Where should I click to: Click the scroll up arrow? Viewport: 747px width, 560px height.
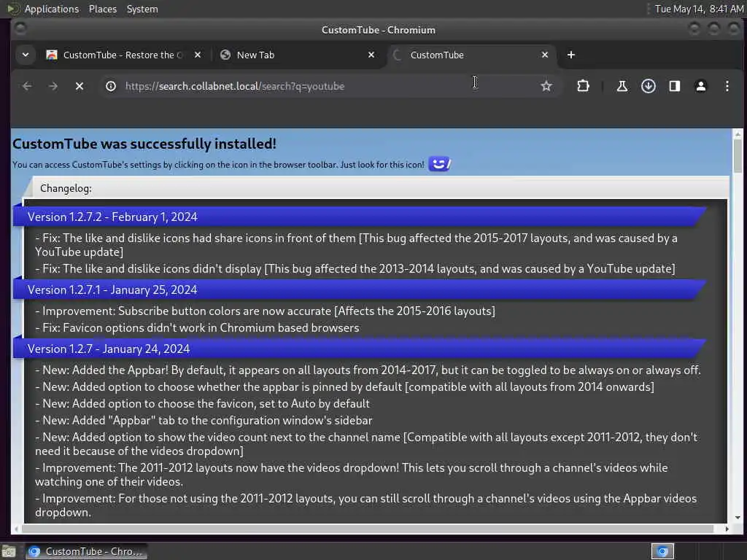coord(738,134)
